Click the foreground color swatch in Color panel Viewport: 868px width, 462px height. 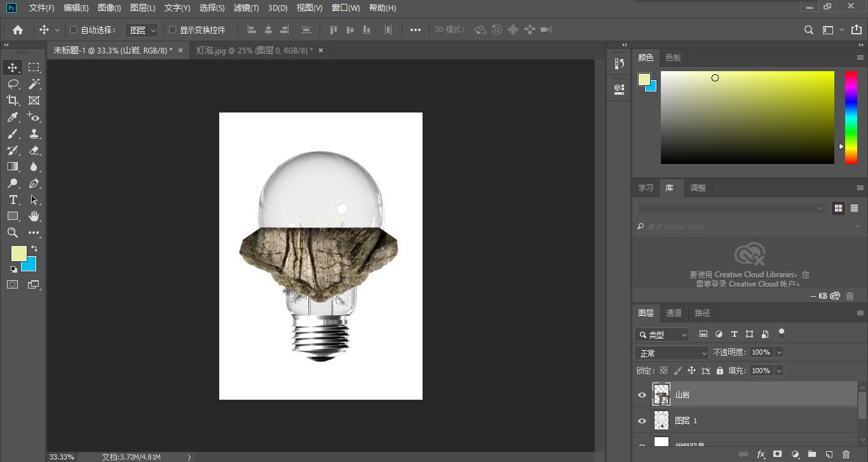click(x=644, y=79)
